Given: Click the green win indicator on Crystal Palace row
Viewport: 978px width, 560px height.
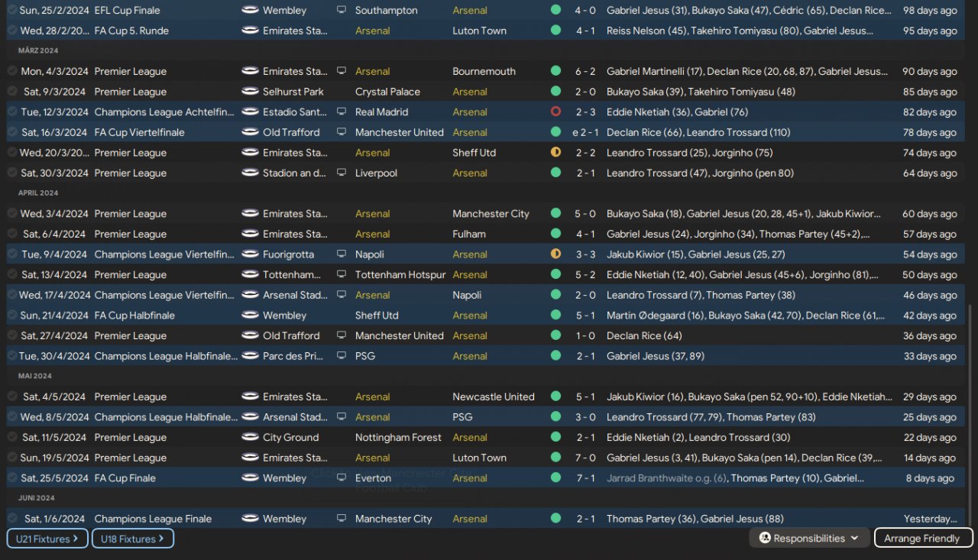Looking at the screenshot, I should (555, 92).
